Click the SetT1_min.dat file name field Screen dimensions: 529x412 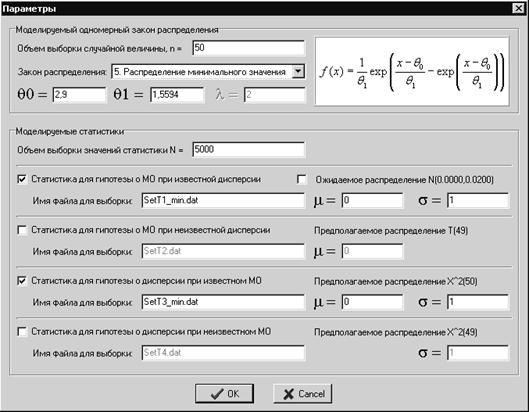pos(223,200)
